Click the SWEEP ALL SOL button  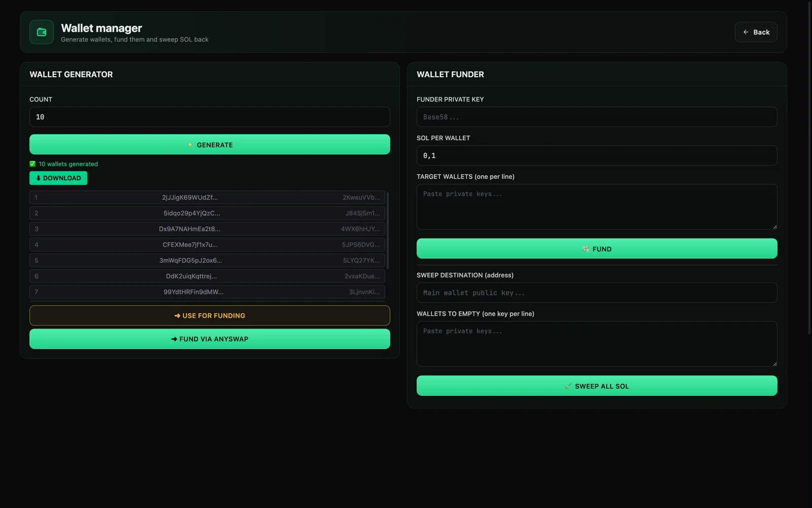point(597,386)
